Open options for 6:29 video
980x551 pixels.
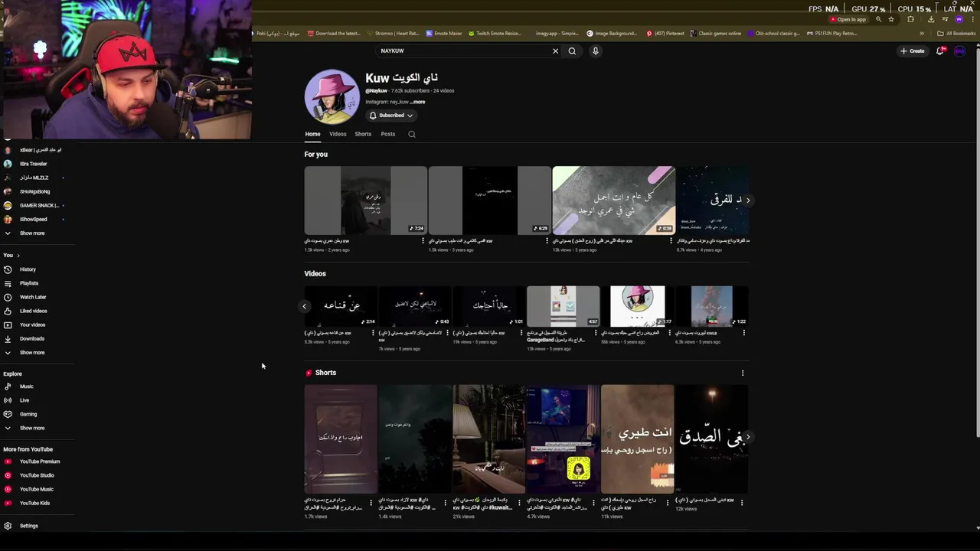tap(547, 240)
